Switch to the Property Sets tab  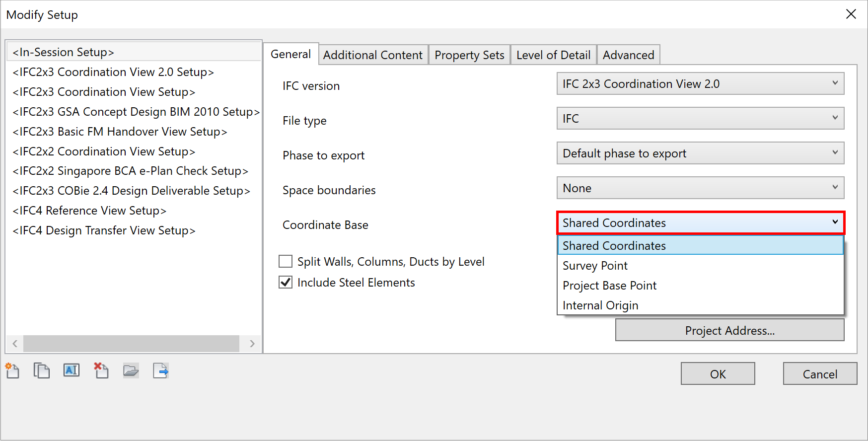(469, 55)
